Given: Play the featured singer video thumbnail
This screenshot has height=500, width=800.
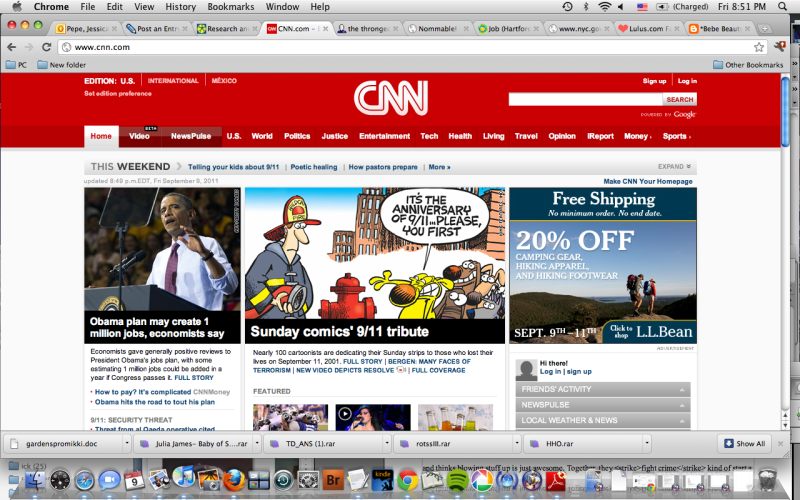Looking at the screenshot, I should coord(372,417).
